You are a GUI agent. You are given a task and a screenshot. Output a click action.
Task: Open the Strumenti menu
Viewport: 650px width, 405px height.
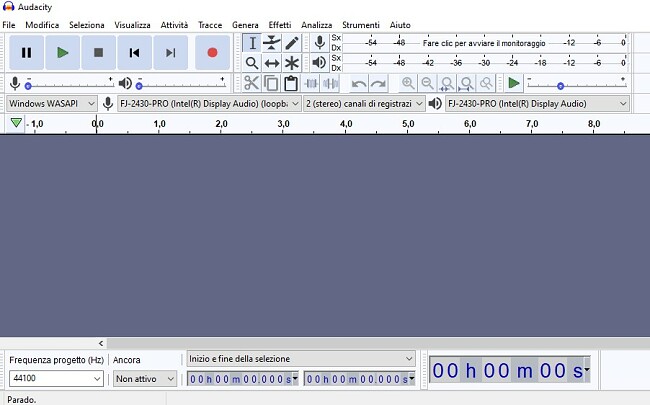tap(361, 25)
